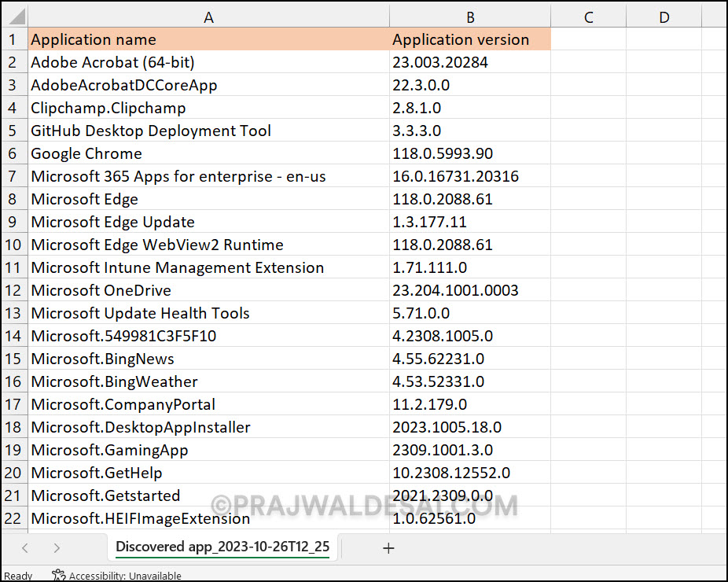The width and height of the screenshot is (728, 582).
Task: Select version cell 3.3.3.0
Action: 470,131
